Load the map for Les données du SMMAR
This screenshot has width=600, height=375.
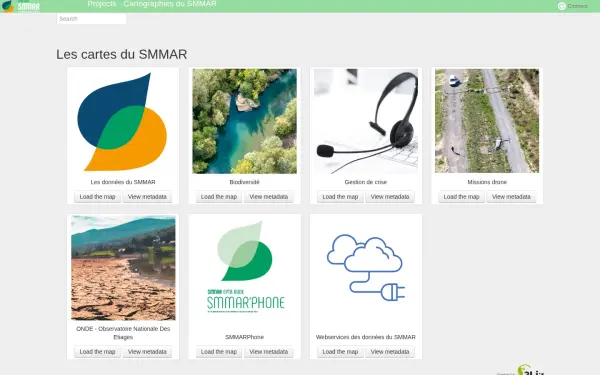pyautogui.click(x=97, y=197)
